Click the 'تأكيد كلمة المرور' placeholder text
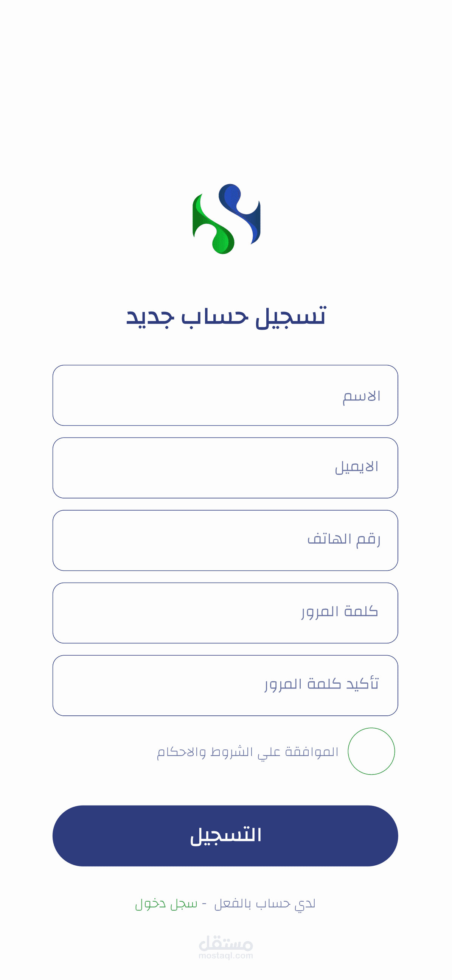Screen dimensions: 452x980 tap(322, 684)
